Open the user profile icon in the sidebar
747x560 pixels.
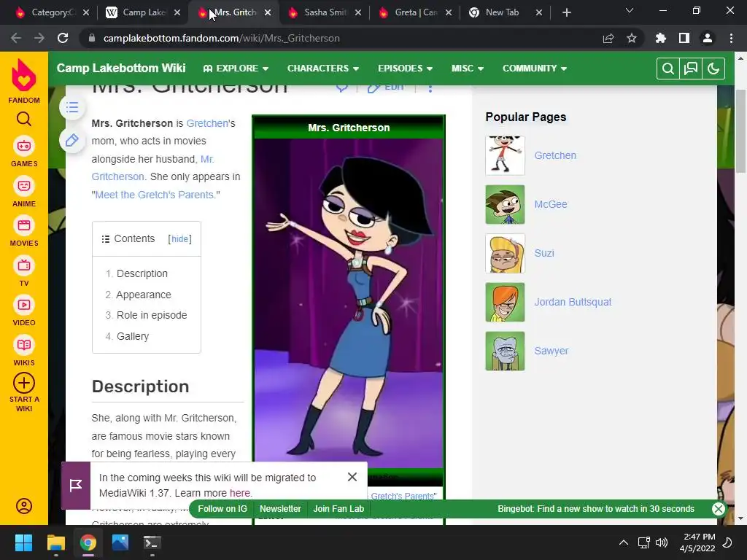(x=24, y=506)
